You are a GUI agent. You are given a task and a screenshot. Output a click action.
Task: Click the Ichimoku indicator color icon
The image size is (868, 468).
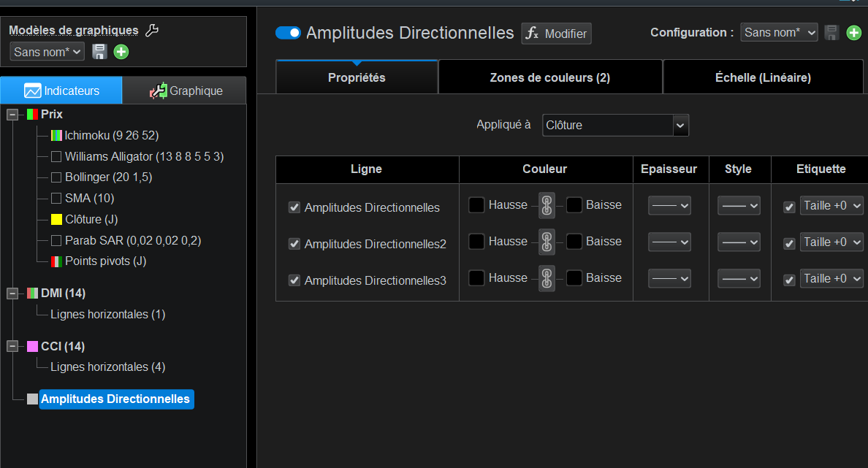(56, 135)
